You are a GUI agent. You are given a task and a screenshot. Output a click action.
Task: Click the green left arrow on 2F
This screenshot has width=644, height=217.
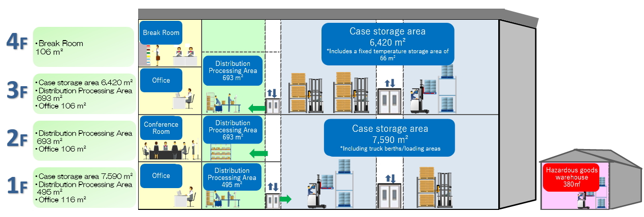(259, 153)
